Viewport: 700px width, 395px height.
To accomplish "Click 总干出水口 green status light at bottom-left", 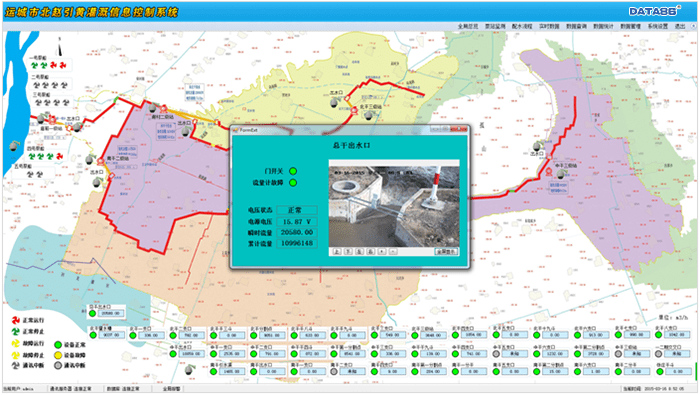I will pyautogui.click(x=92, y=313).
